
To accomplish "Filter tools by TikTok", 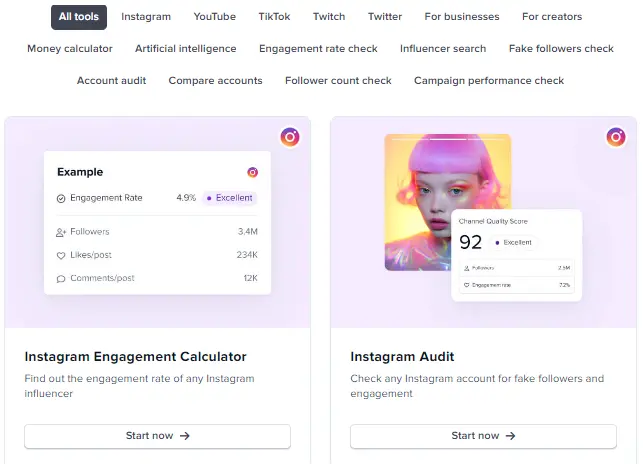I will pos(274,17).
